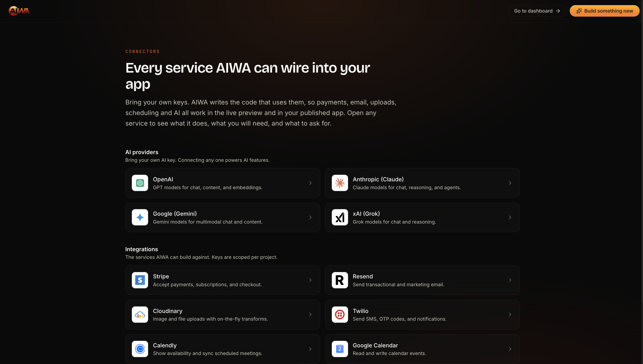Click the Google Gemini sparkle icon
The height and width of the screenshot is (364, 643).
tap(140, 217)
